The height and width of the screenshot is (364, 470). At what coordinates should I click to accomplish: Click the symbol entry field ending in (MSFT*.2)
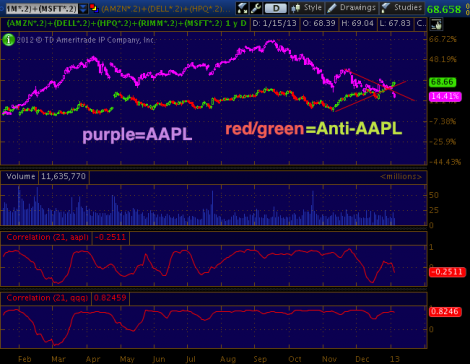coord(42,8)
